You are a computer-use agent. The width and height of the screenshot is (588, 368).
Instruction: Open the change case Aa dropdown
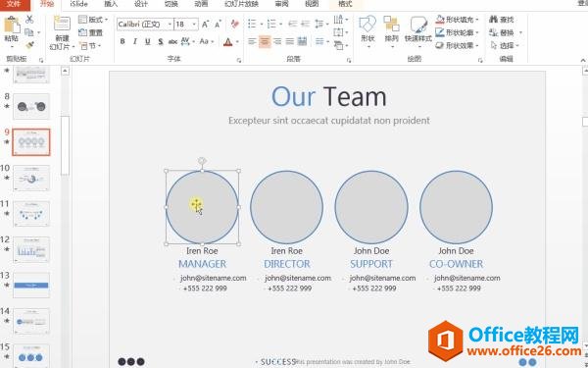tap(207, 41)
